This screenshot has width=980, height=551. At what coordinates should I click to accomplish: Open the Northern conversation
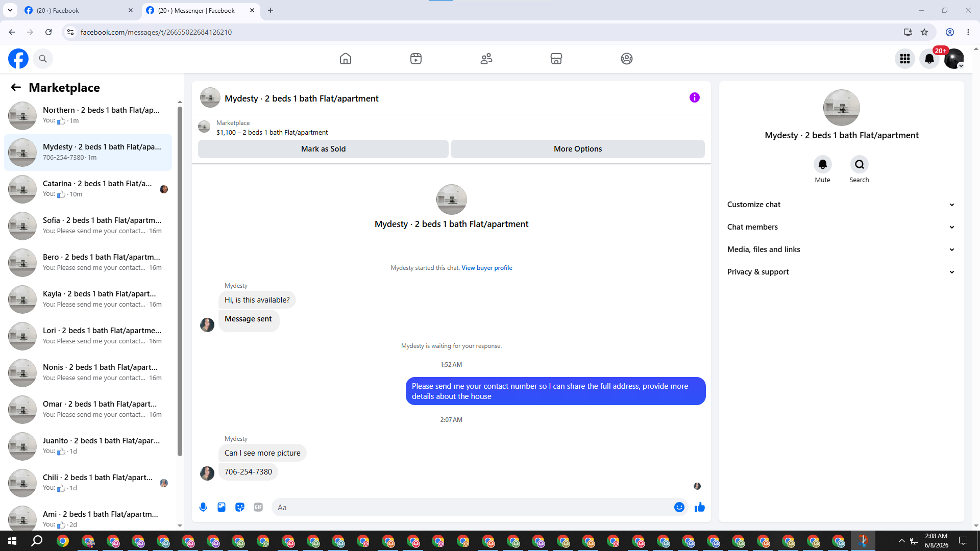coord(88,116)
